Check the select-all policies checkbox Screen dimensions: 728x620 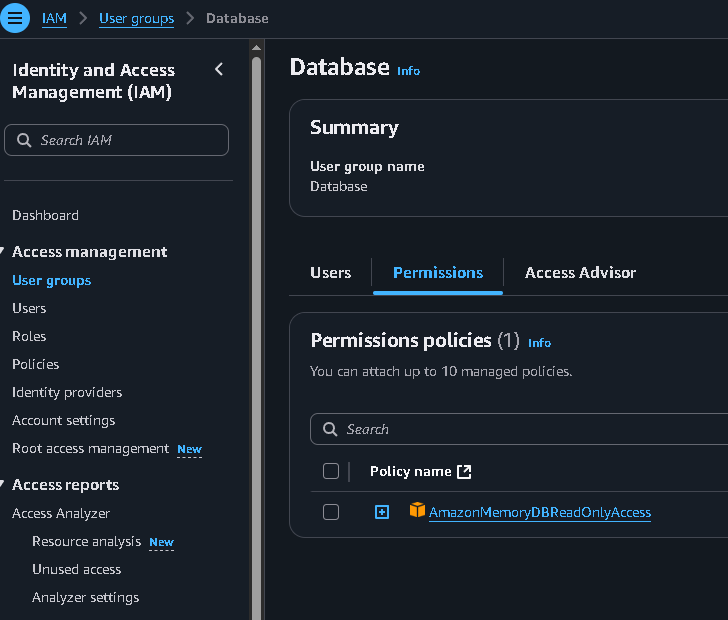(331, 471)
